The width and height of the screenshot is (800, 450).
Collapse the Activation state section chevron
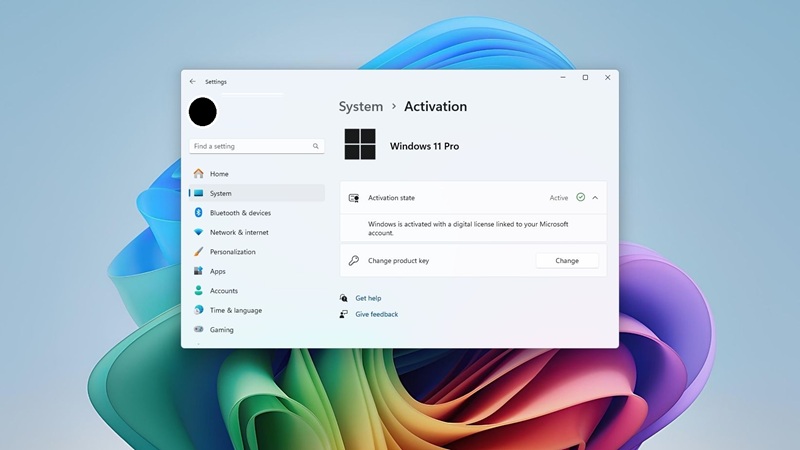595,197
